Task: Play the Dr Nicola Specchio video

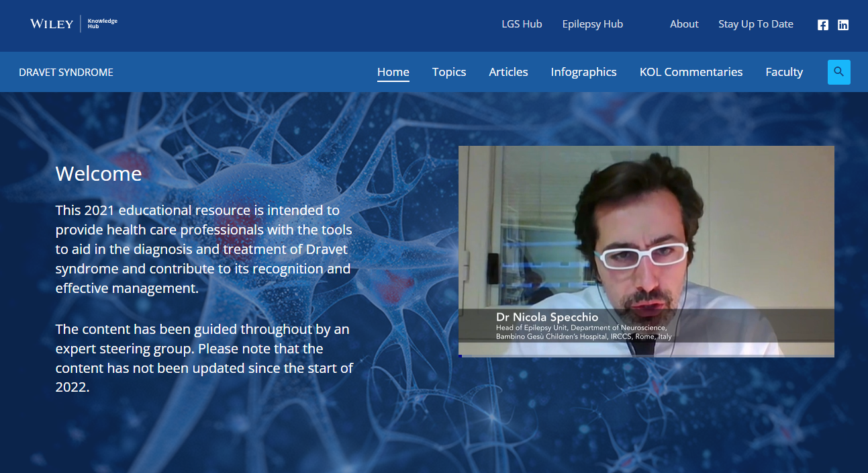Action: coord(646,251)
